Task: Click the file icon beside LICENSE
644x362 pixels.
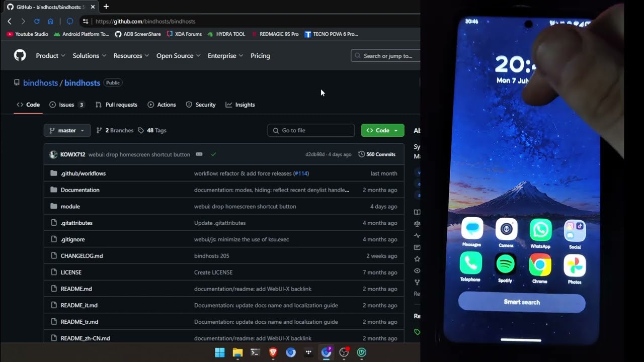Action: (x=54, y=272)
